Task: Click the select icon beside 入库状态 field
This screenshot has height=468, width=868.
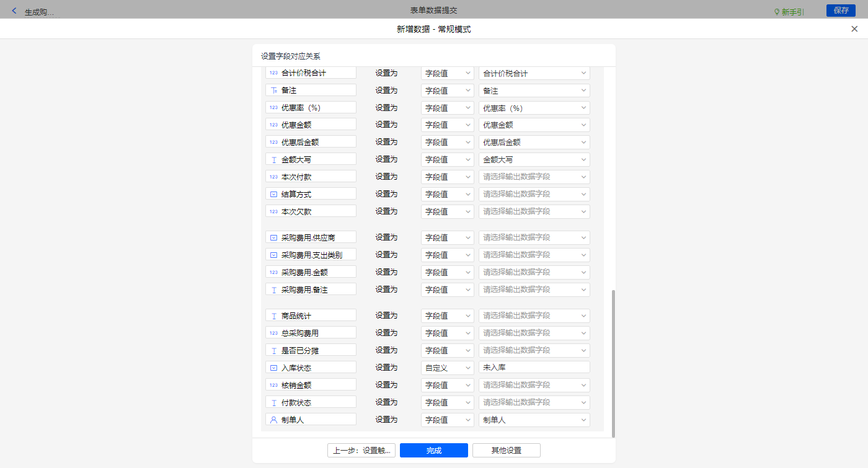Action: coord(273,368)
